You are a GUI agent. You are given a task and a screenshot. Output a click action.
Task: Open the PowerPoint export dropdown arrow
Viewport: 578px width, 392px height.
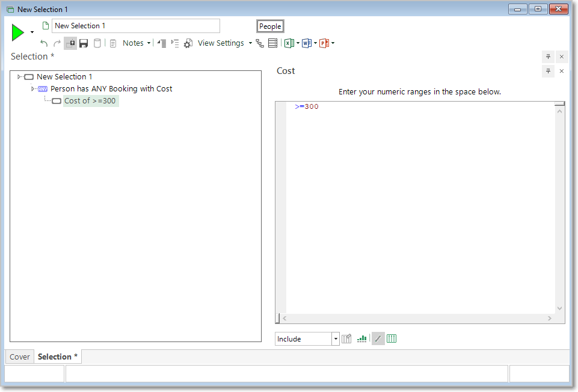tap(333, 43)
